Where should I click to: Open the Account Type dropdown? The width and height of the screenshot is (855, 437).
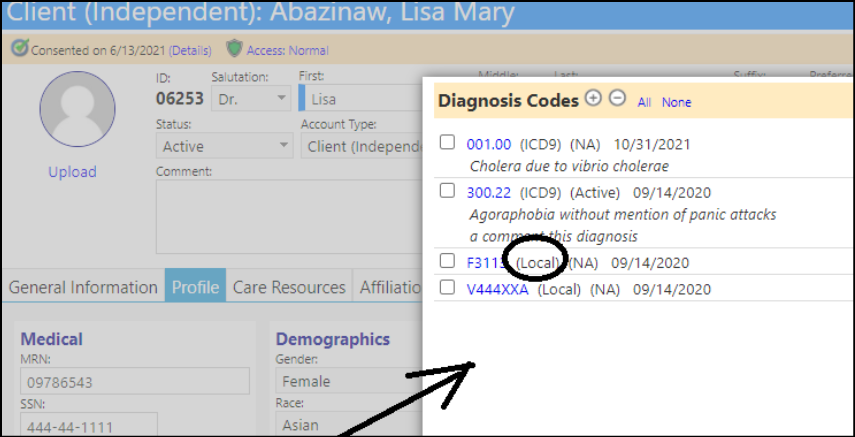click(x=363, y=146)
